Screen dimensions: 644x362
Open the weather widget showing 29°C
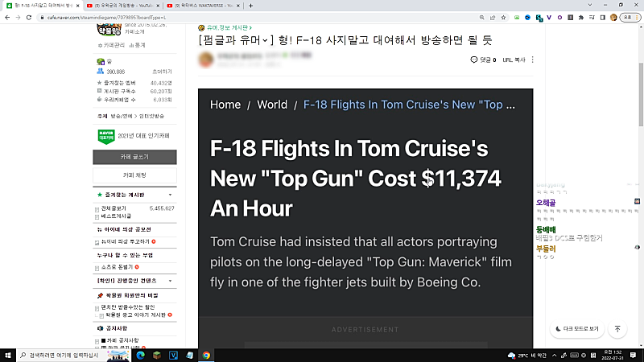click(x=527, y=356)
